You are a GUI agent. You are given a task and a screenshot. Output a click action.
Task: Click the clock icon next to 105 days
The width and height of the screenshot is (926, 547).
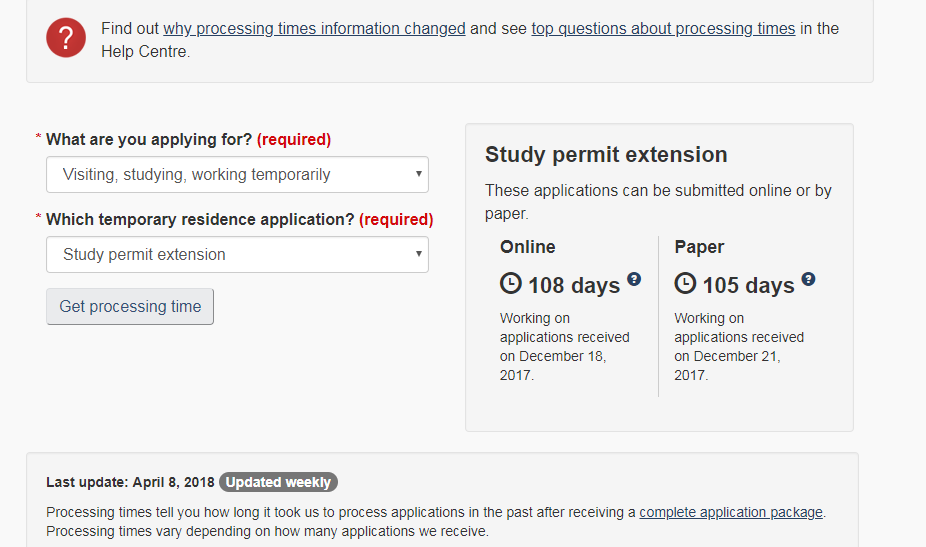click(685, 283)
